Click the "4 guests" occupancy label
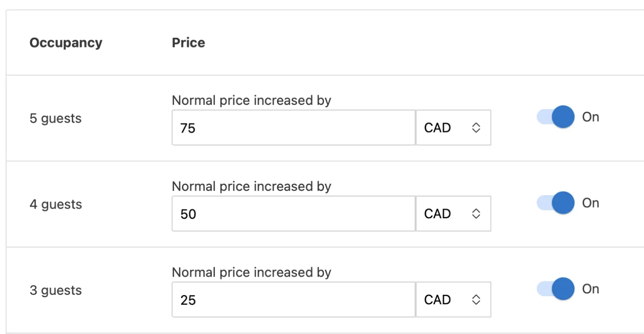This screenshot has width=644, height=334. [56, 205]
